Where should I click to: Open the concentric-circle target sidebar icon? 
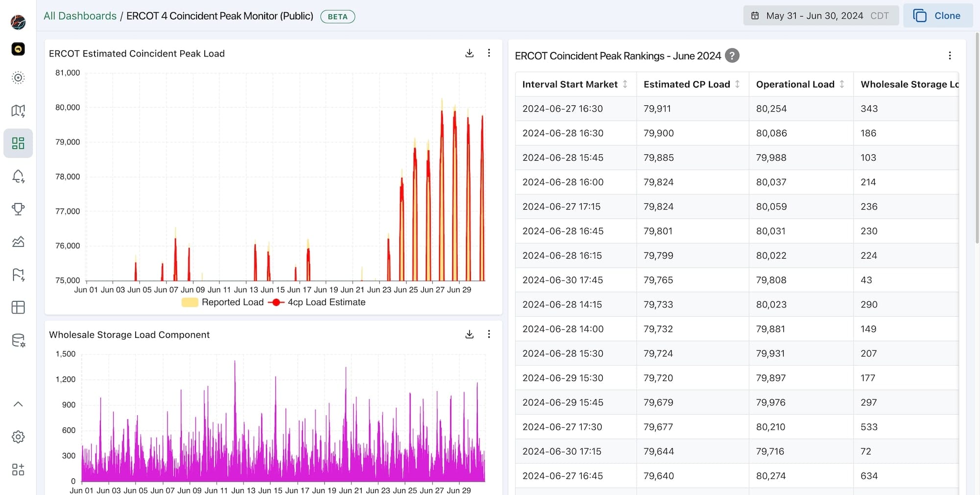click(x=18, y=77)
